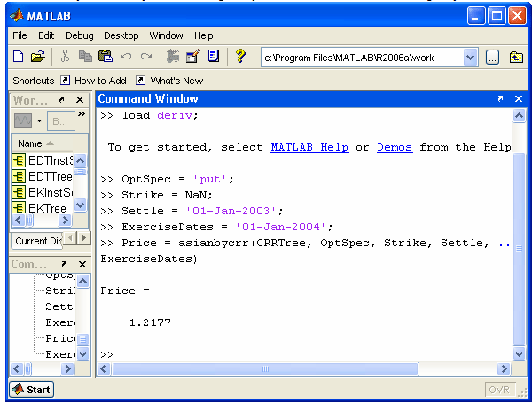This screenshot has width=532, height=403.
Task: Click Workspace vertical scrollbar up arrow
Action: point(80,160)
